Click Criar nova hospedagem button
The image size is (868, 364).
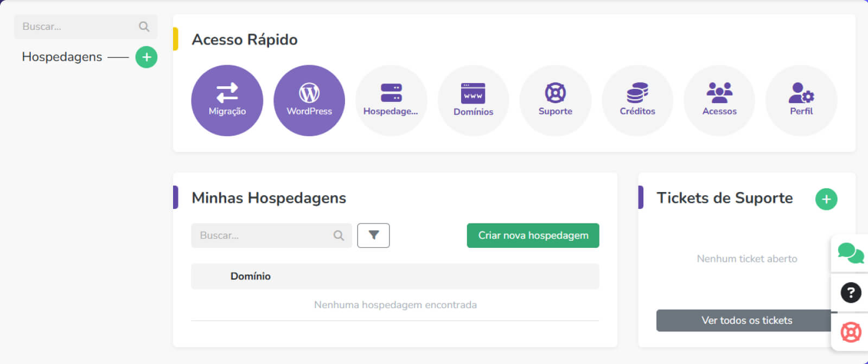(x=533, y=235)
